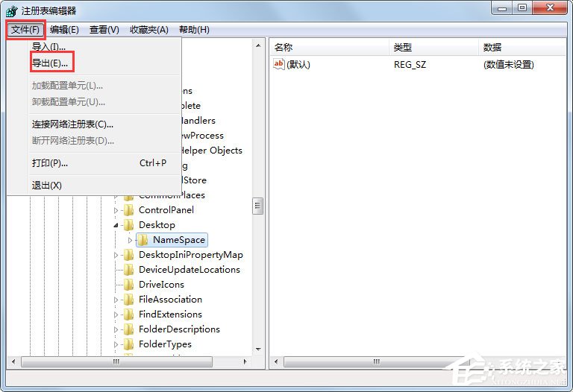Expand the FolderDescriptions tree node

[x=116, y=329]
